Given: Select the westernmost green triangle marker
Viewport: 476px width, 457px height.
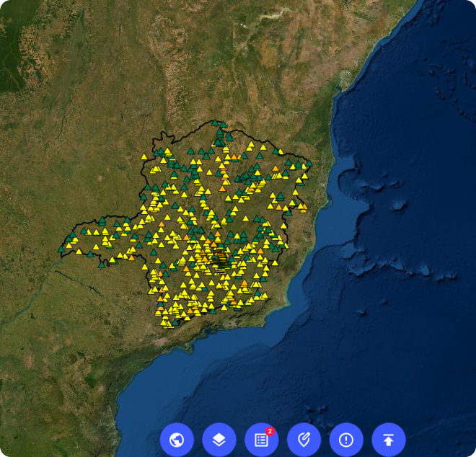Looking at the screenshot, I should pos(61,249).
